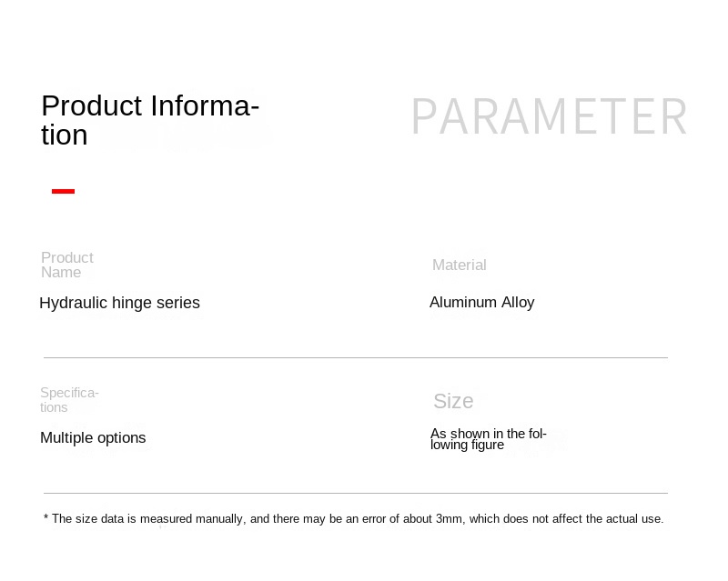The image size is (728, 581).
Task: Select the Material label
Action: 459,265
